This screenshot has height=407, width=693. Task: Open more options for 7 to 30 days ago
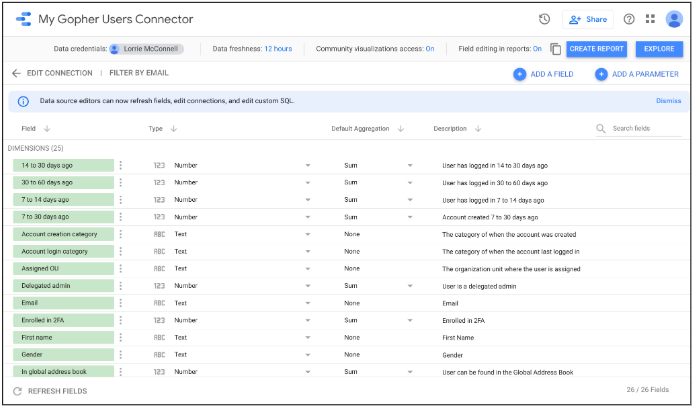coord(121,217)
